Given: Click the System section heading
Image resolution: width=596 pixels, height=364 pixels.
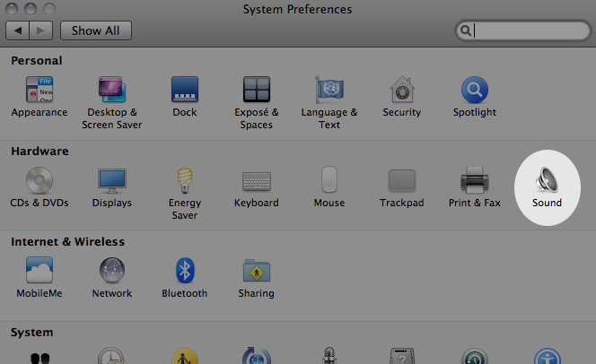Looking at the screenshot, I should [32, 333].
